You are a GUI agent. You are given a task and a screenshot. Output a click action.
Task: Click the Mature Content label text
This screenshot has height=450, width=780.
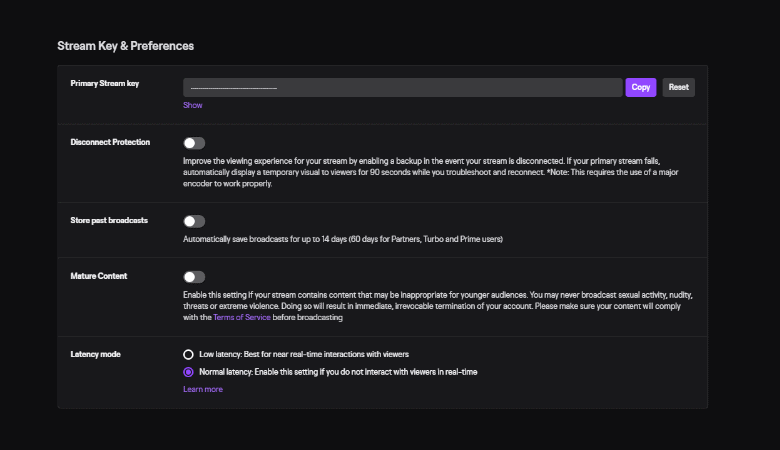98,276
